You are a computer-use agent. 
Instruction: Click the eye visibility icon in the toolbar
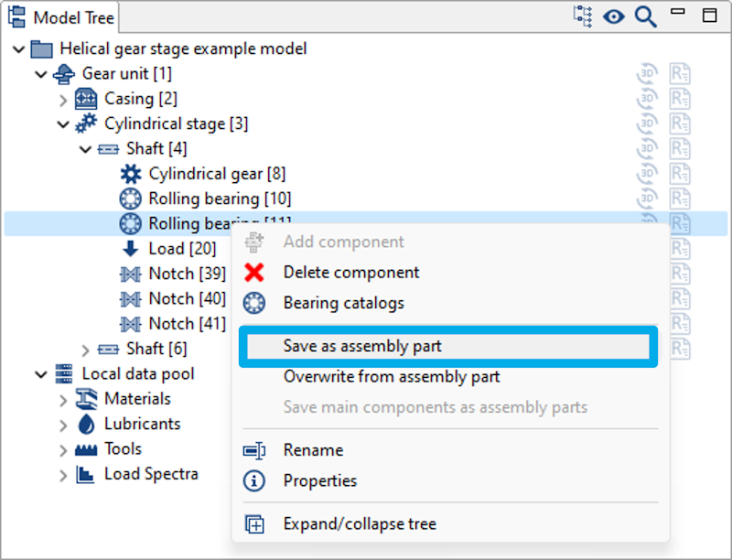pos(614,16)
